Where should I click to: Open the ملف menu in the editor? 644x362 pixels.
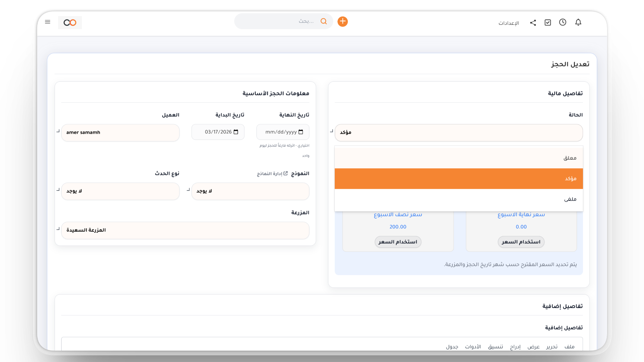[570, 347]
